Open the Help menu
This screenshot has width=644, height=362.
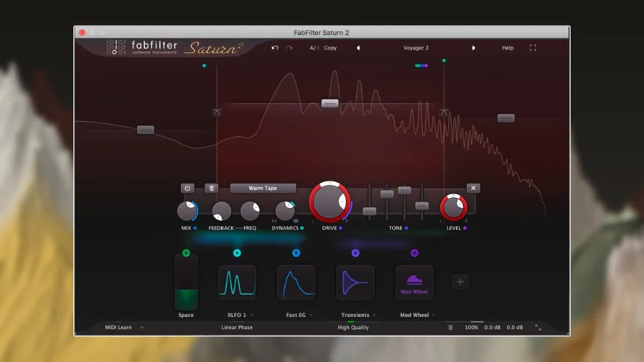click(x=507, y=48)
